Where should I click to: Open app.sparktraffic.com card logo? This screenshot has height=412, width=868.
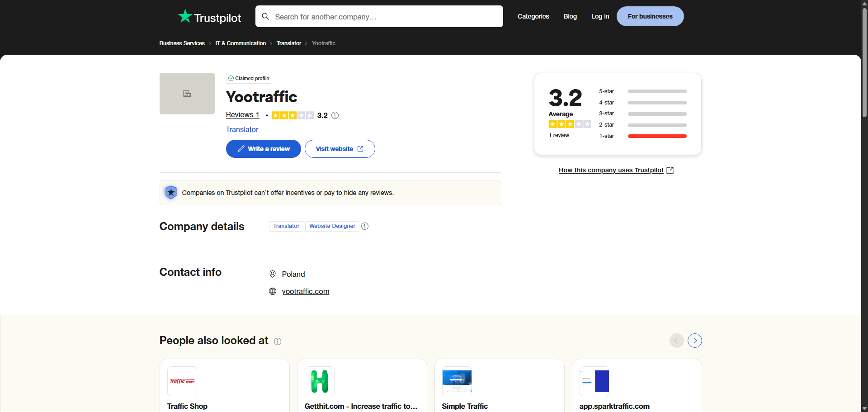pos(594,381)
